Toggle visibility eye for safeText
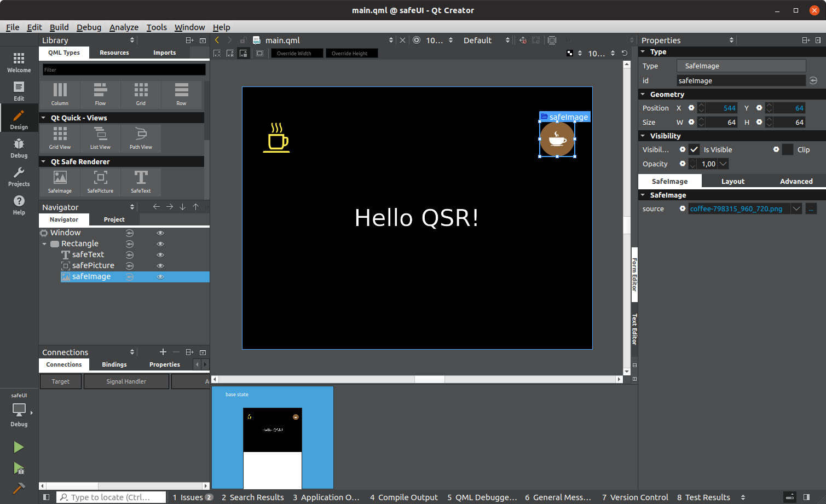This screenshot has height=504, width=826. [x=160, y=255]
